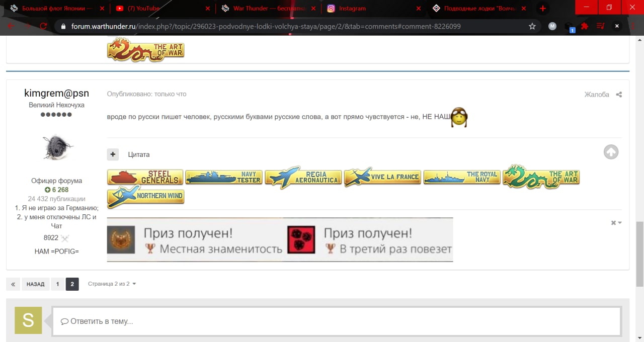This screenshot has height=342, width=644.
Task: Click scrollbar down arrow
Action: click(639, 337)
